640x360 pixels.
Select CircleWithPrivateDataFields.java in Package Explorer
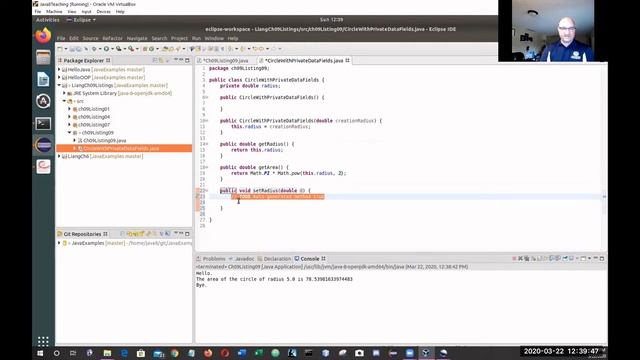[121, 148]
